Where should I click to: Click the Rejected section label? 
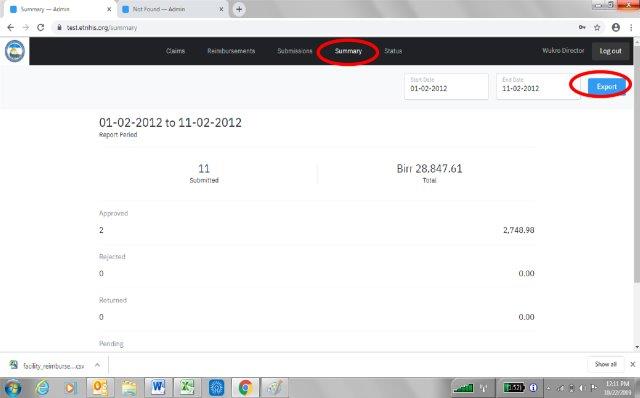(112, 256)
